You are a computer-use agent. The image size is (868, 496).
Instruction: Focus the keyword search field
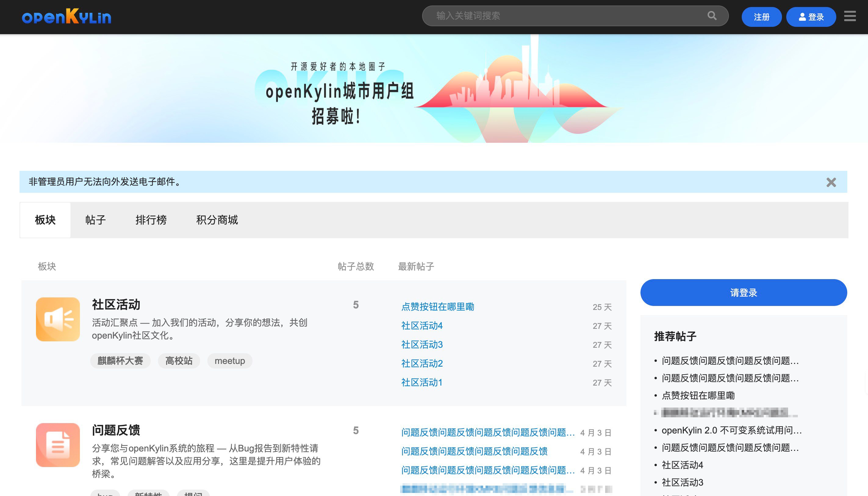(x=575, y=16)
